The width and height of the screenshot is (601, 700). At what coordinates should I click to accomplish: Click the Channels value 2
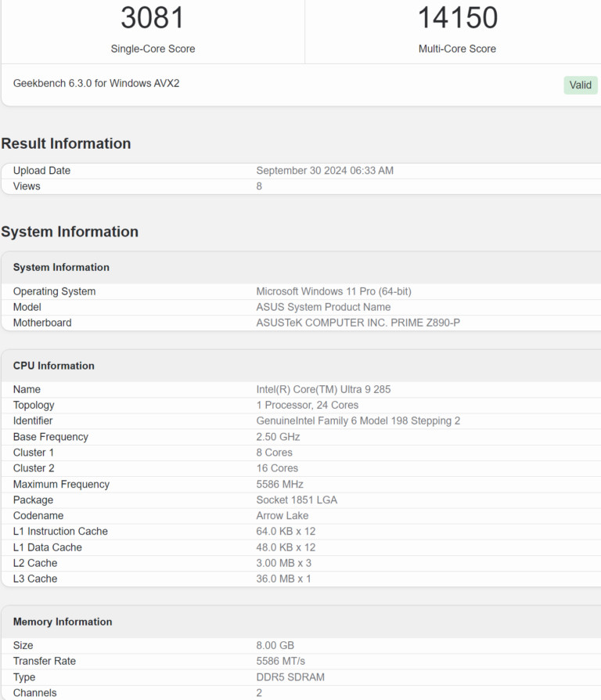(259, 693)
